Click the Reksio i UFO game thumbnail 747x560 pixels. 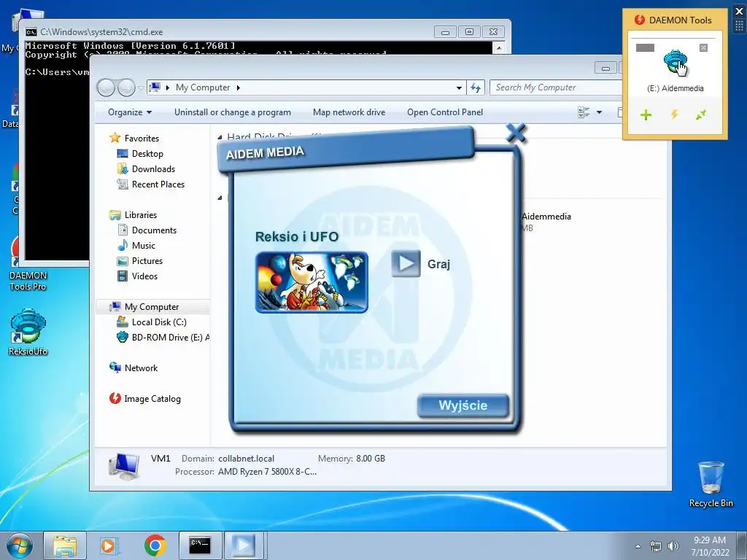(311, 282)
